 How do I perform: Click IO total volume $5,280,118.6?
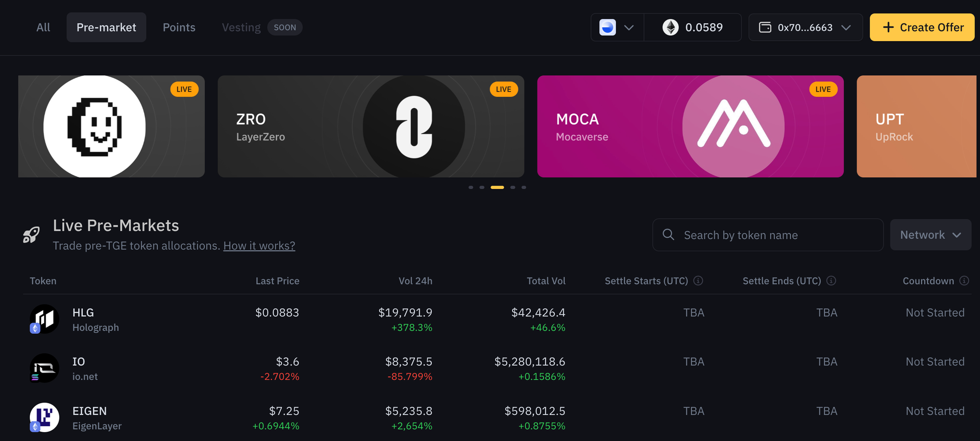[530, 362]
